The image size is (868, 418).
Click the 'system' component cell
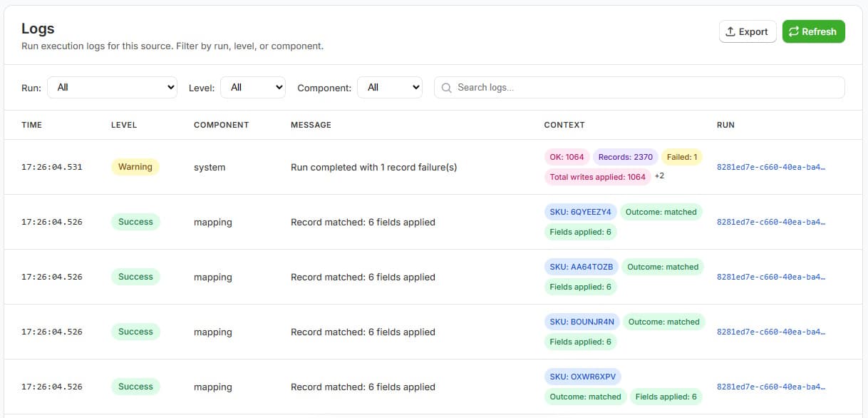(x=210, y=167)
